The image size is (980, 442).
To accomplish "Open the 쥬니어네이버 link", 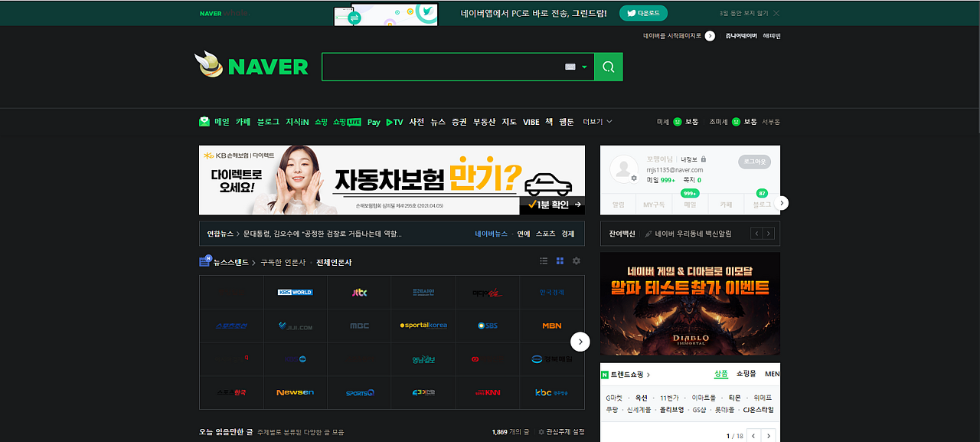I will pos(741,36).
